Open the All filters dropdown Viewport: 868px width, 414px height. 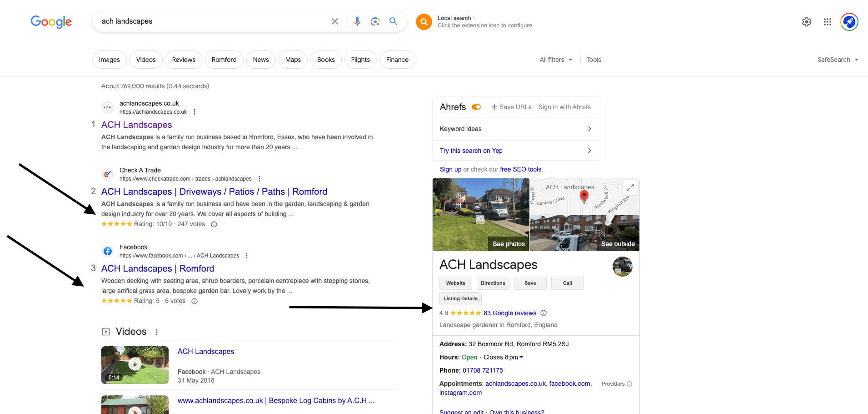(x=556, y=60)
